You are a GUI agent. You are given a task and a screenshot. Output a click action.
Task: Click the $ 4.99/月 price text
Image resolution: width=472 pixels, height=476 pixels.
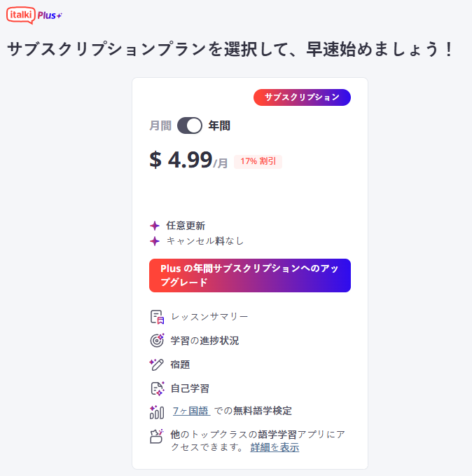(x=188, y=160)
